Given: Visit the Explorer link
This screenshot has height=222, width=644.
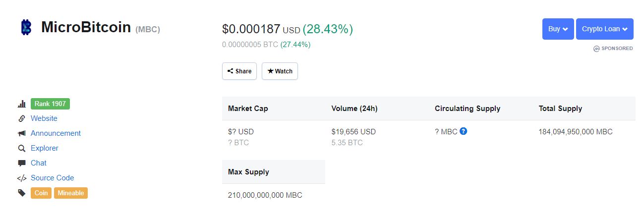Looking at the screenshot, I should point(45,148).
